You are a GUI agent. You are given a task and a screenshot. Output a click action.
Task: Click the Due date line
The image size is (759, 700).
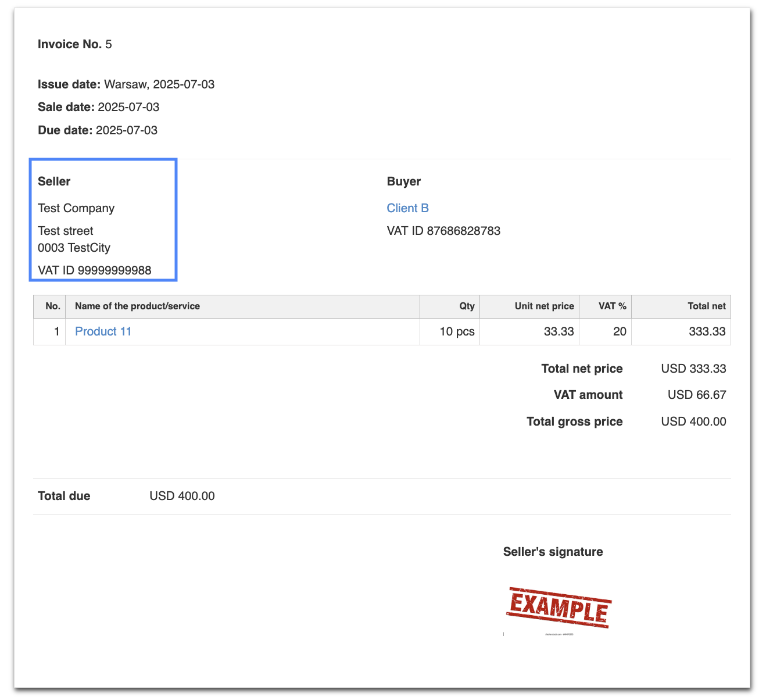[98, 130]
